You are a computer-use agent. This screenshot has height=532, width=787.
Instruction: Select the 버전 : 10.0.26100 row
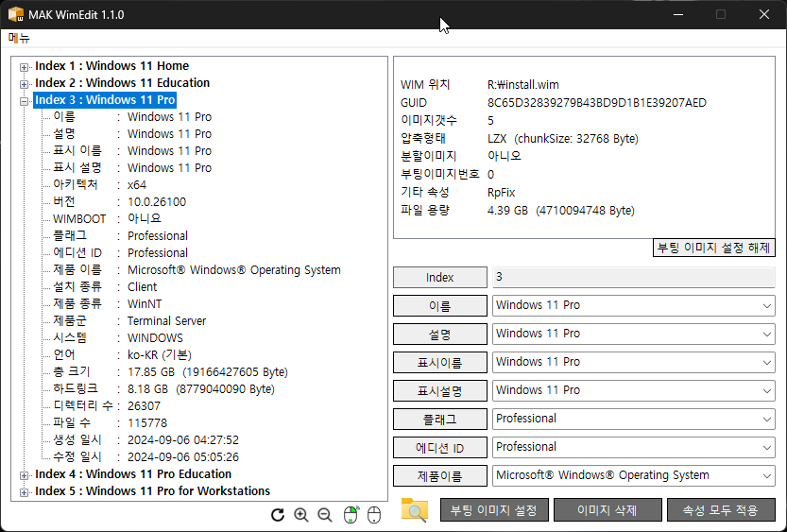coord(119,202)
